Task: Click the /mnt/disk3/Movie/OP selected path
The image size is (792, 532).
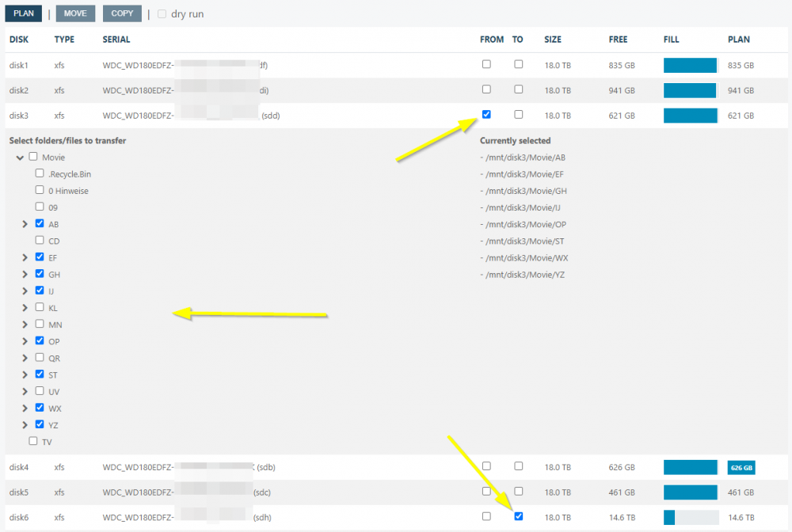Action: pyautogui.click(x=523, y=224)
